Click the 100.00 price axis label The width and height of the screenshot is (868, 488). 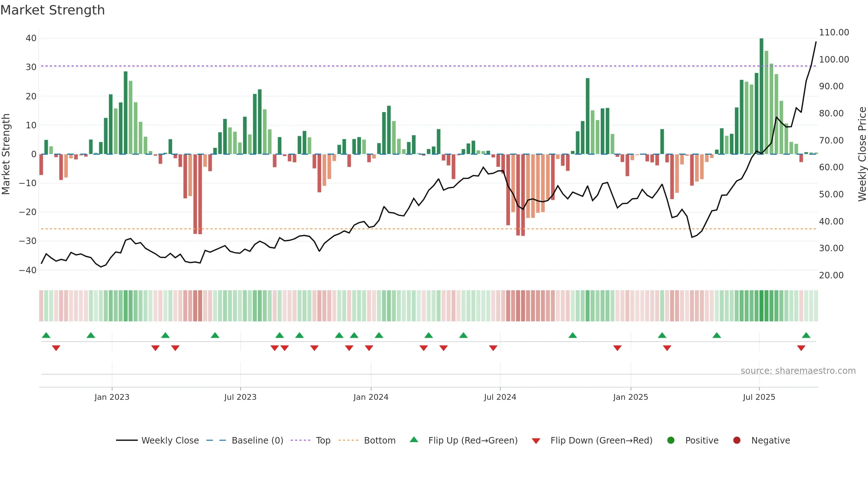834,59
